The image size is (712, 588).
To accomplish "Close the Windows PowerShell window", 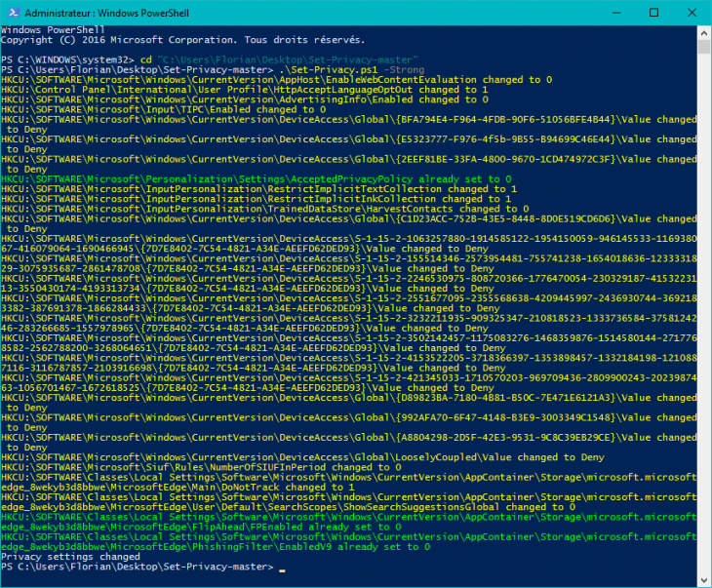I will pyautogui.click(x=692, y=13).
